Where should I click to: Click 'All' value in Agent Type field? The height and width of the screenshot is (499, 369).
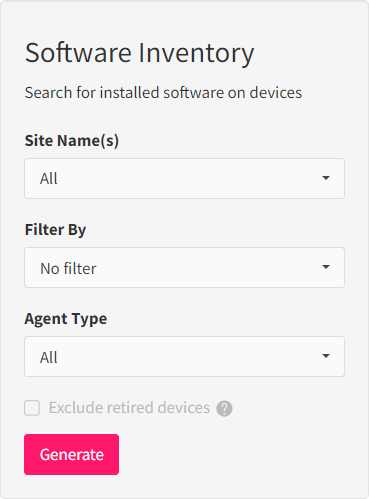49,358
